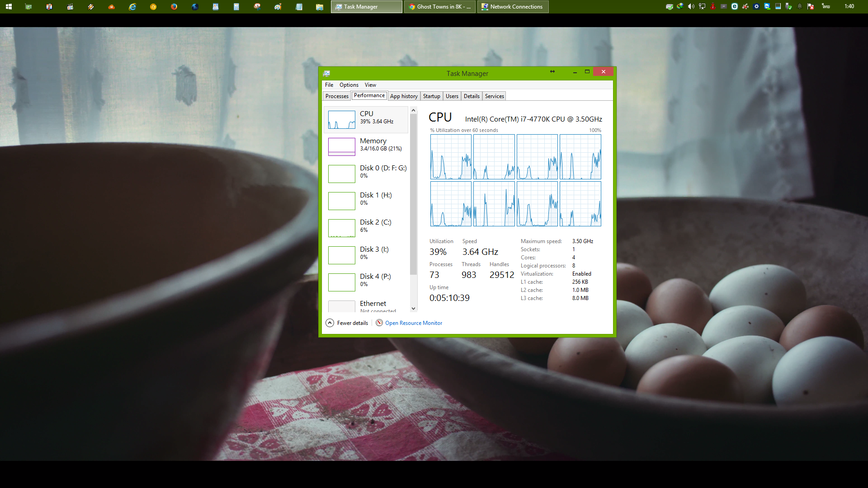Image resolution: width=868 pixels, height=488 pixels.
Task: Open the Options menu
Action: tap(349, 85)
